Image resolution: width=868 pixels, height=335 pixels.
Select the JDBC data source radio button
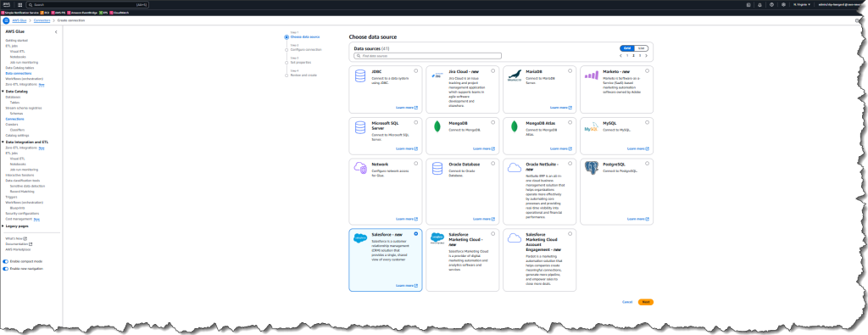pos(416,71)
